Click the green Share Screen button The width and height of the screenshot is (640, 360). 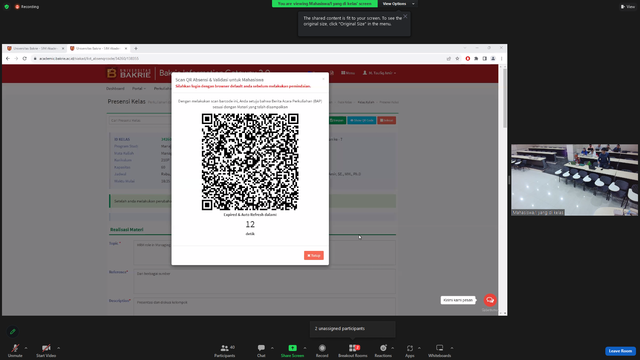point(292,350)
